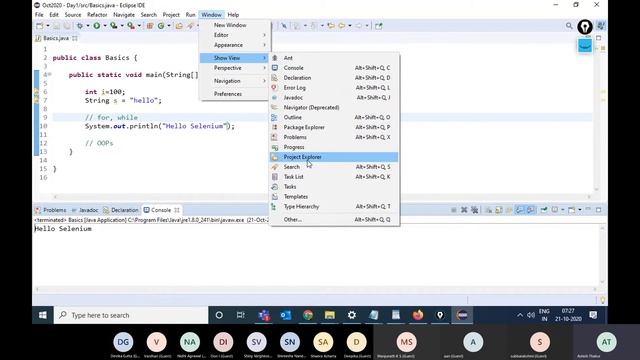The image size is (640, 360).
Task: Click the green Run toolbar icon
Action: tap(97, 26)
